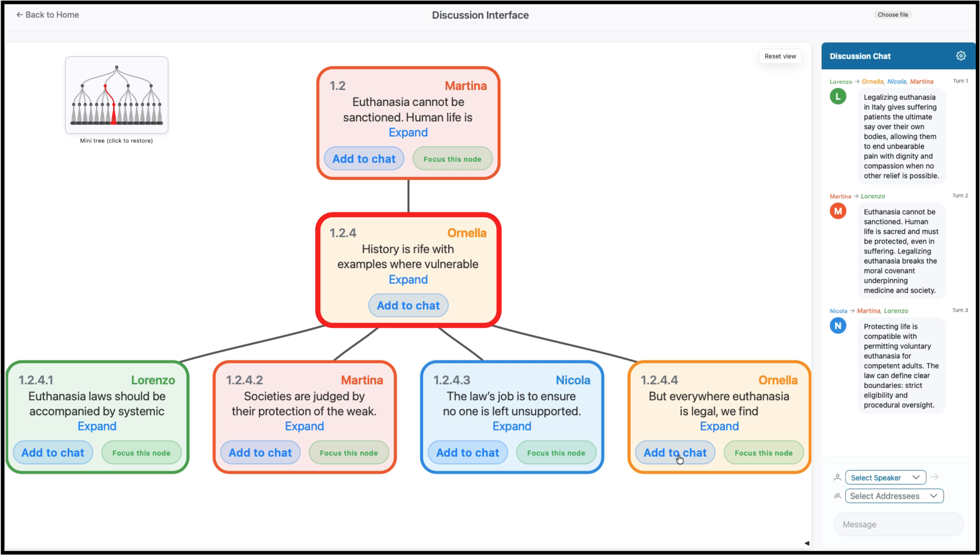Click the send arrow beside Select Speaker
The width and height of the screenshot is (980, 555).
click(934, 477)
